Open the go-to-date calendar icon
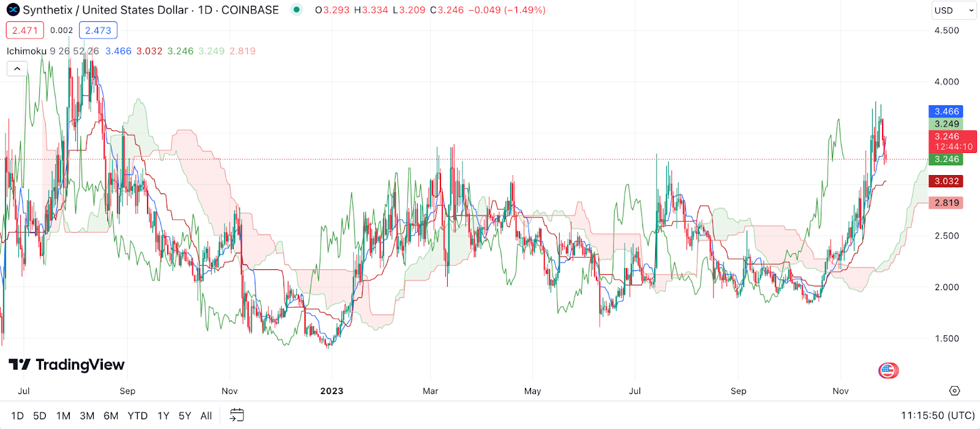Viewport: 980px width, 429px height. pyautogui.click(x=236, y=416)
